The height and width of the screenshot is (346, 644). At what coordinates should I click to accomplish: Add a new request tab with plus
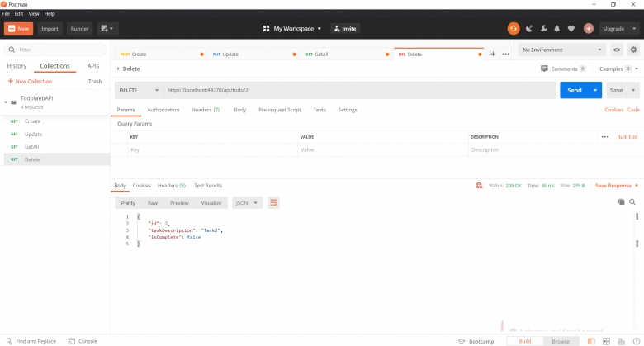point(493,54)
